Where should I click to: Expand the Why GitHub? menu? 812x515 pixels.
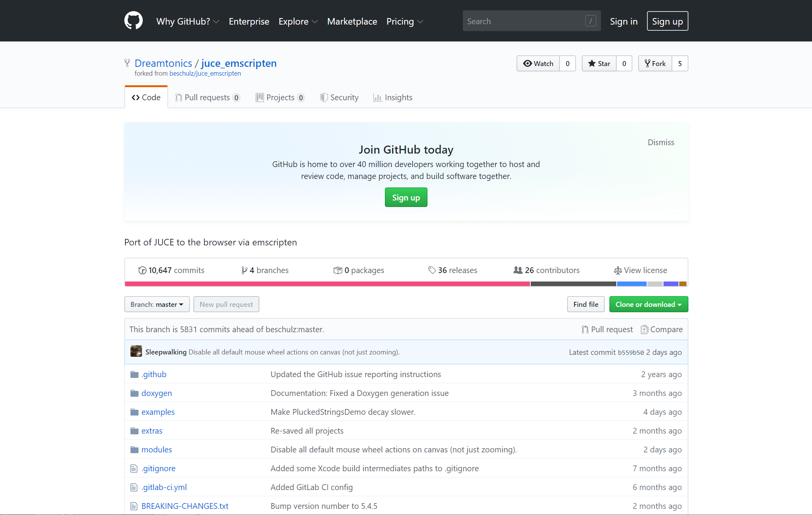[x=188, y=21]
